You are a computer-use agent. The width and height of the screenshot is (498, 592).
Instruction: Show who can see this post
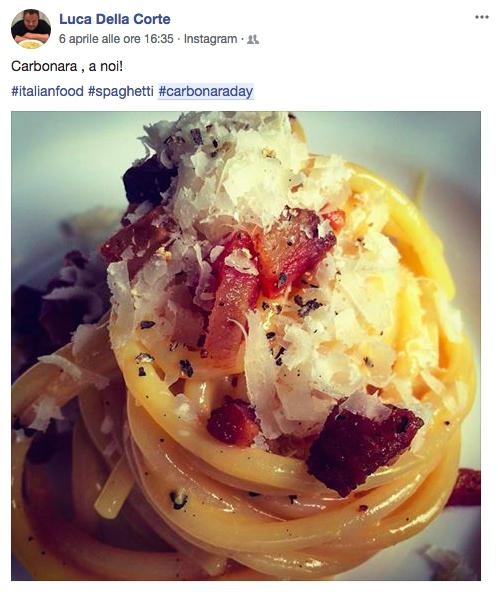[x=253, y=39]
